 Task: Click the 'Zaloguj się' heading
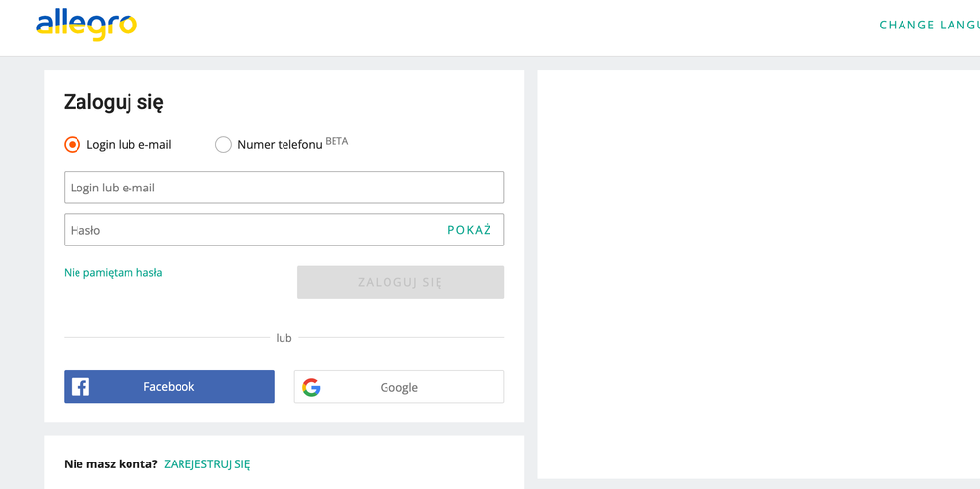point(114,102)
